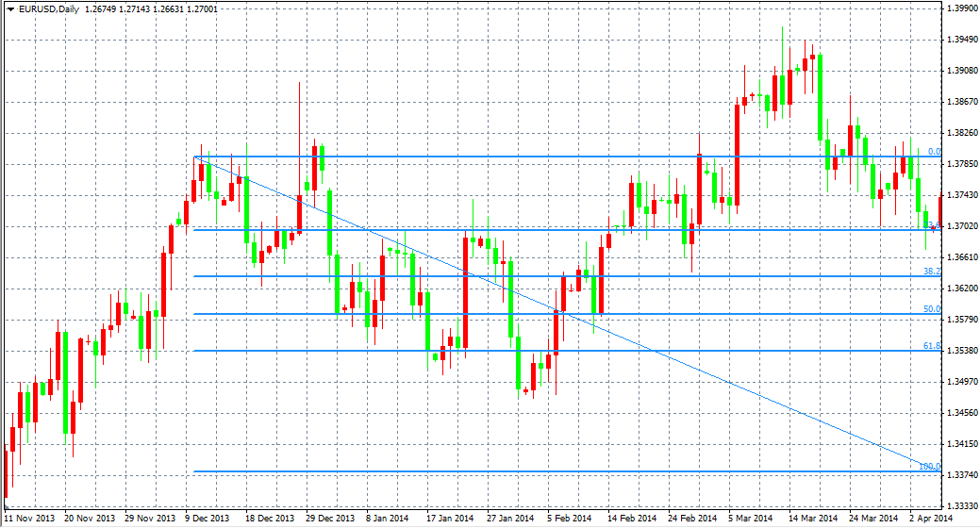Click the 1.33330 price on the scale
This screenshot has width=980, height=528.
pos(960,506)
